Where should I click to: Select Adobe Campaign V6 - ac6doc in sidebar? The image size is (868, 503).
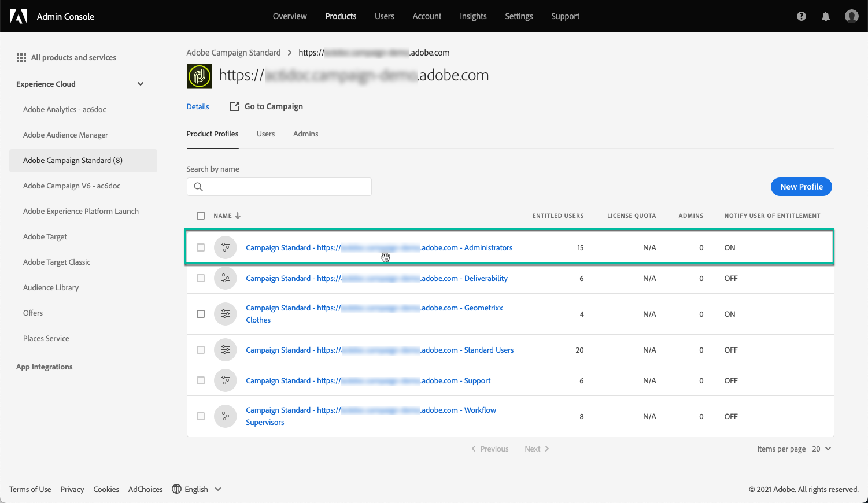pyautogui.click(x=72, y=186)
